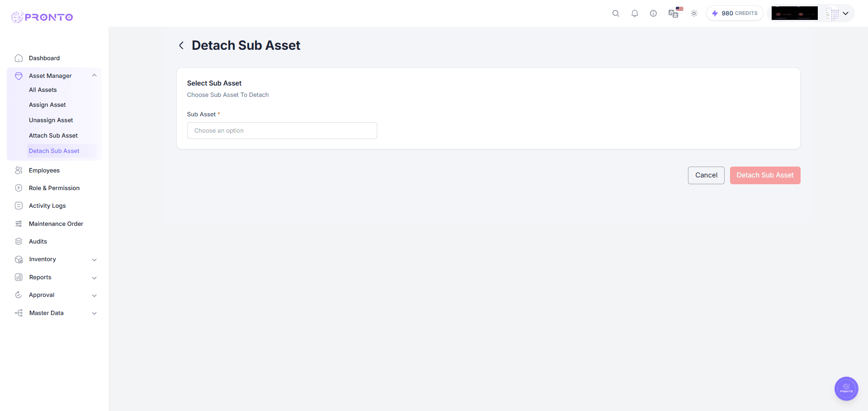
Task: Select the Audits sidebar icon
Action: (18, 241)
